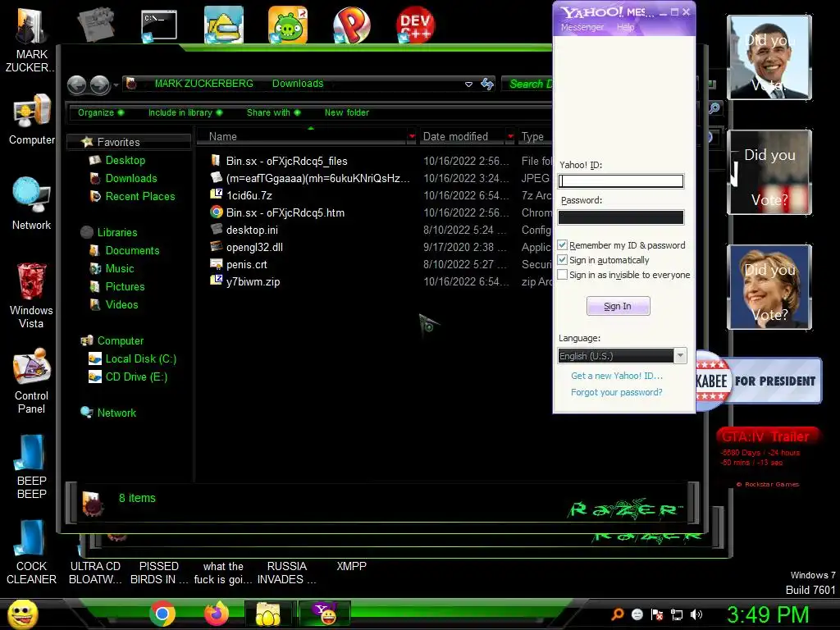
Task: Click the Yahoo! ID input field
Action: 621,181
